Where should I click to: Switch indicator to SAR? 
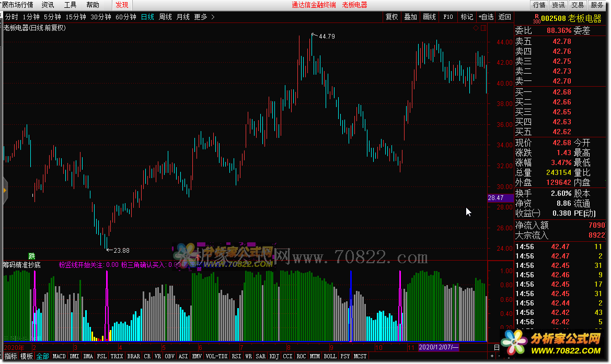coord(260,356)
